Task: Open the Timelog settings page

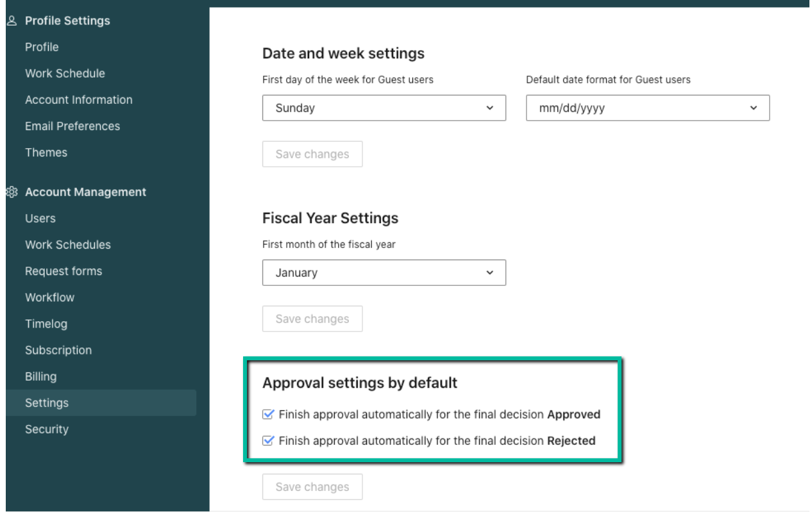Action: pos(46,324)
